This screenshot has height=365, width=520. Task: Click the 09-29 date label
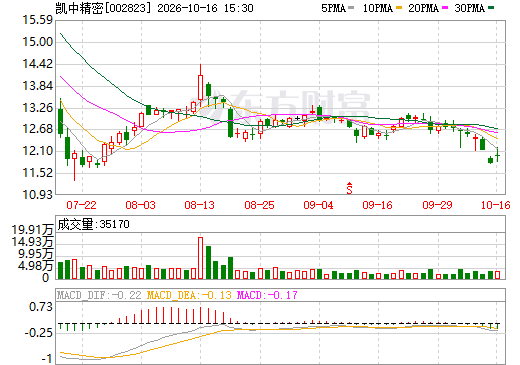point(437,205)
